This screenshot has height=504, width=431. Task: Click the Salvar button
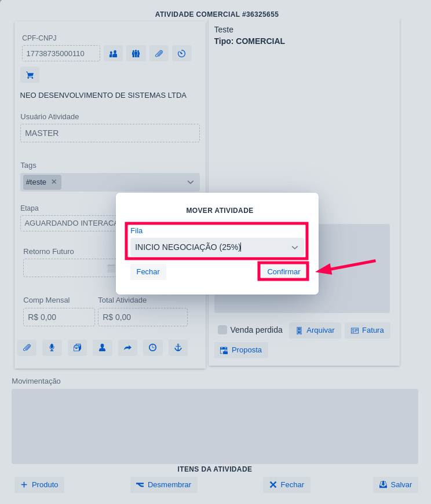pyautogui.click(x=395, y=485)
